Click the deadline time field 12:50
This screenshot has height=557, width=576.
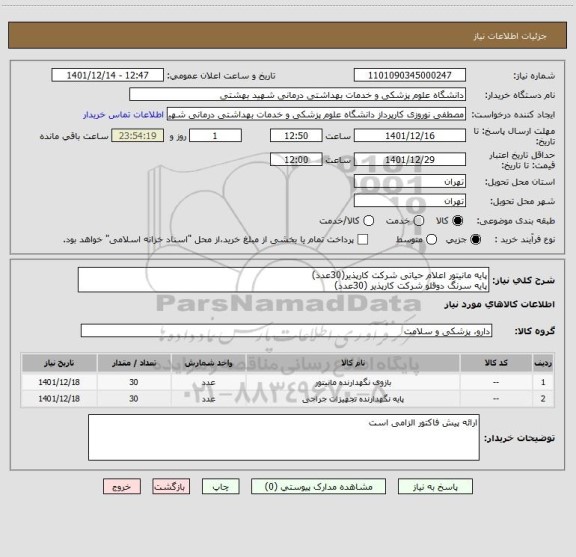point(296,136)
